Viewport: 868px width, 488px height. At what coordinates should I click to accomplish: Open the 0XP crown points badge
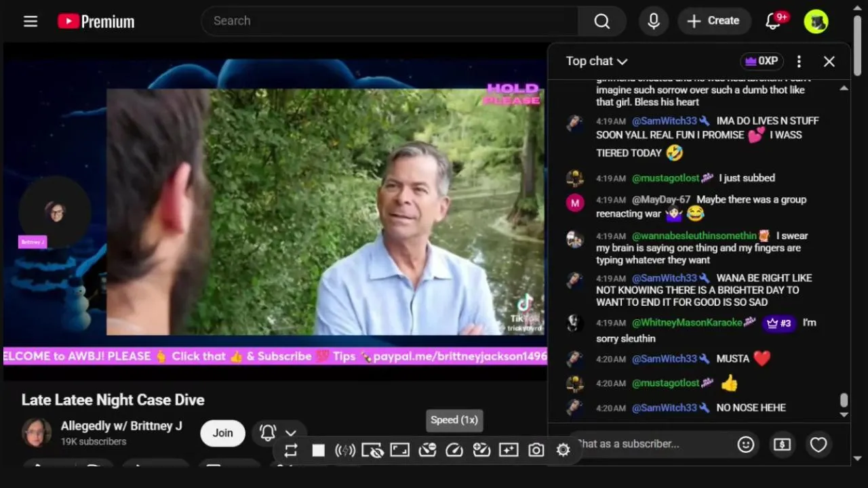click(762, 61)
